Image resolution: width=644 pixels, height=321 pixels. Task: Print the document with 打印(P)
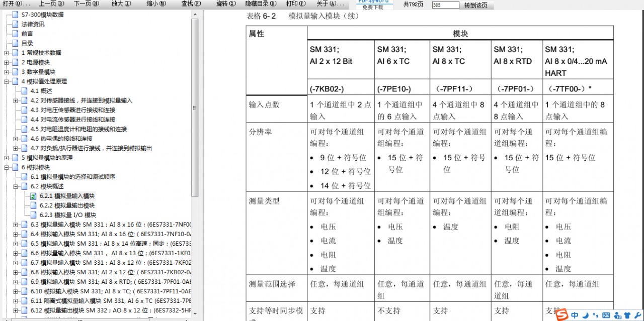click(x=295, y=4)
